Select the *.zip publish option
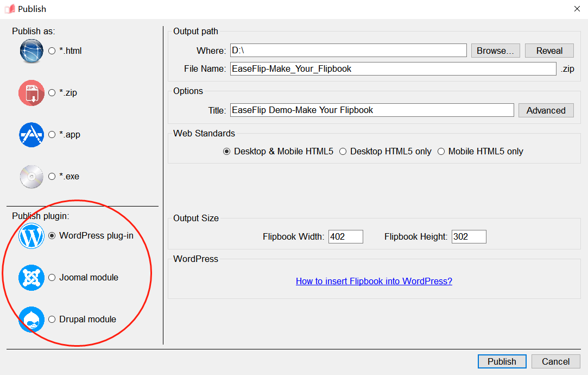The width and height of the screenshot is (588, 375). [52, 93]
